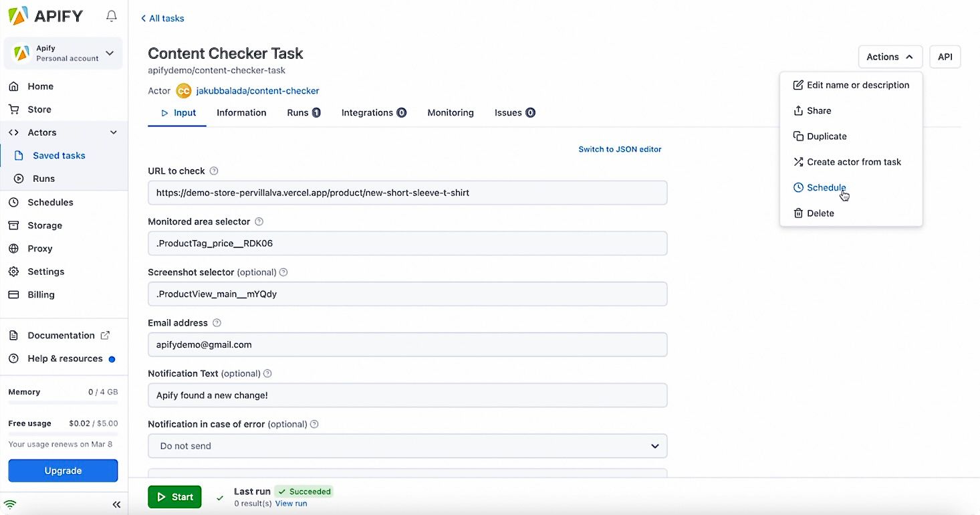Click the green Start button

pos(174,497)
